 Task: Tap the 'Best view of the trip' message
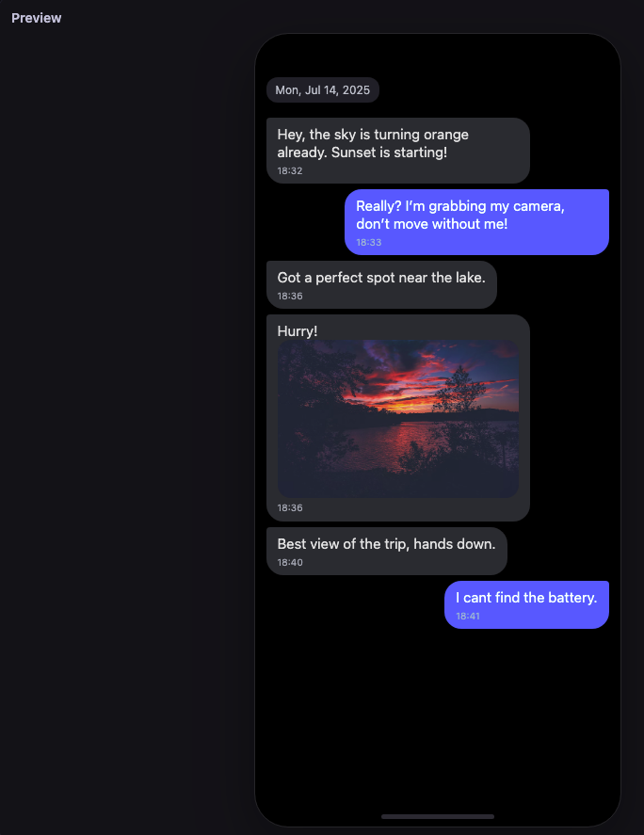387,551
